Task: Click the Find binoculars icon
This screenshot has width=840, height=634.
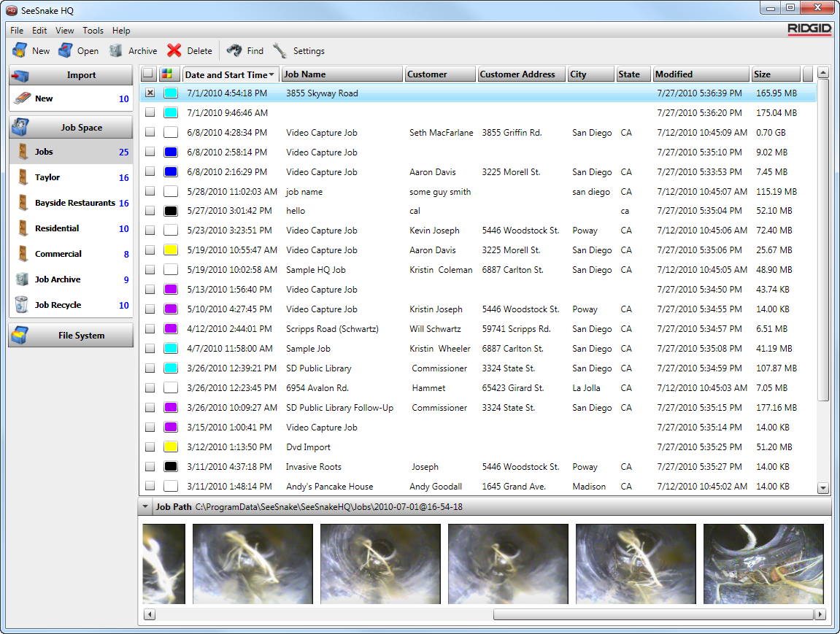Action: (234, 50)
